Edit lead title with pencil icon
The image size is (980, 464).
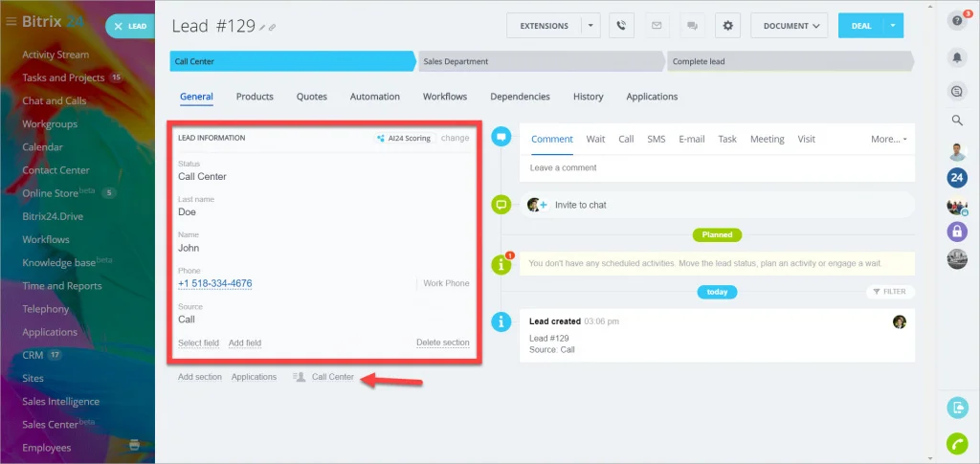point(262,27)
